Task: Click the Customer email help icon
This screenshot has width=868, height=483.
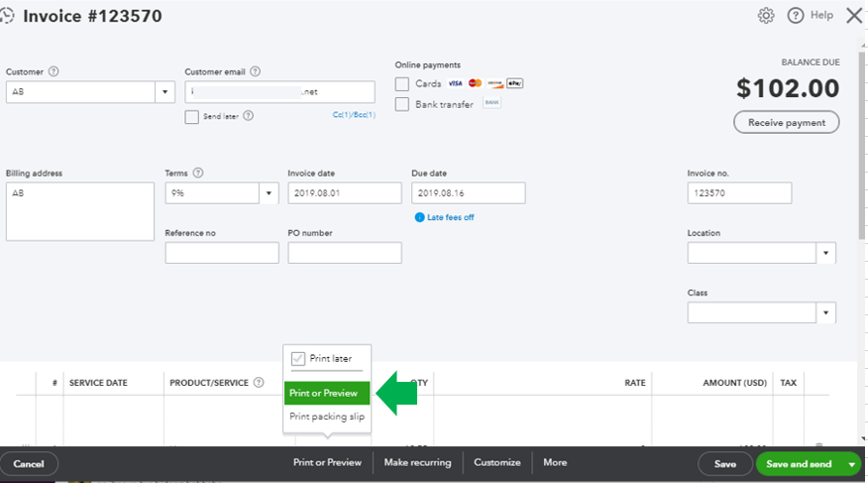Action: tap(256, 71)
